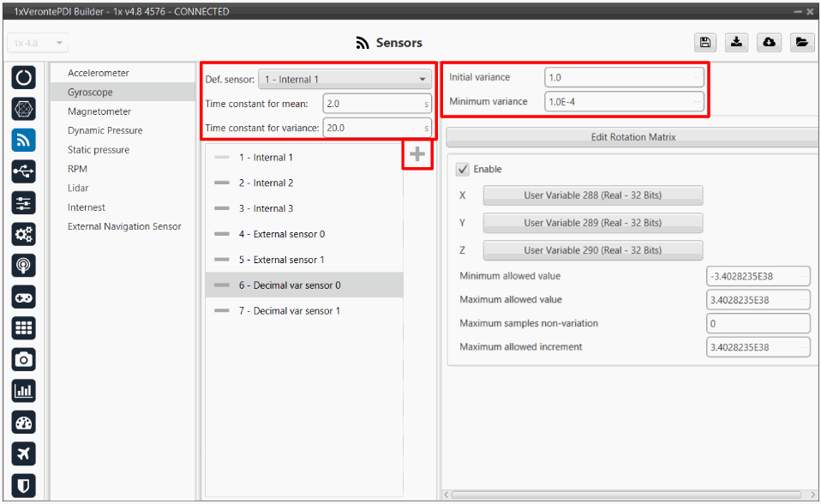821x504 pixels.
Task: Click the cloud upload icon
Action: 769,43
